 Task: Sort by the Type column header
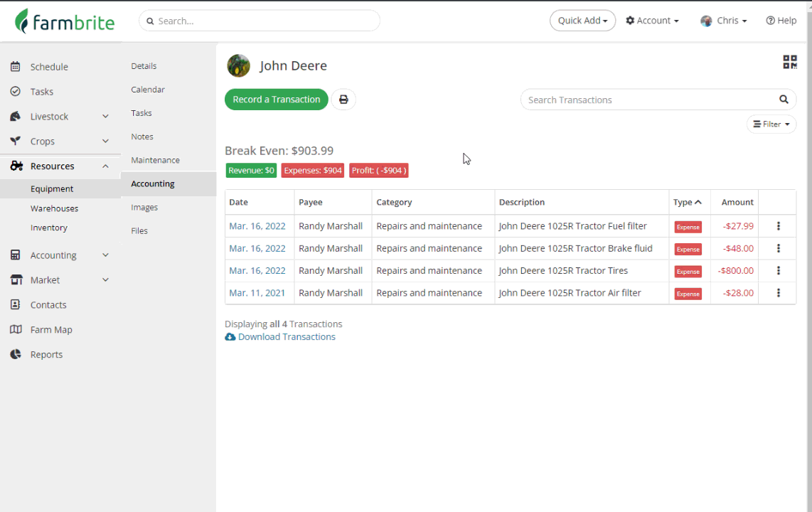pos(687,202)
